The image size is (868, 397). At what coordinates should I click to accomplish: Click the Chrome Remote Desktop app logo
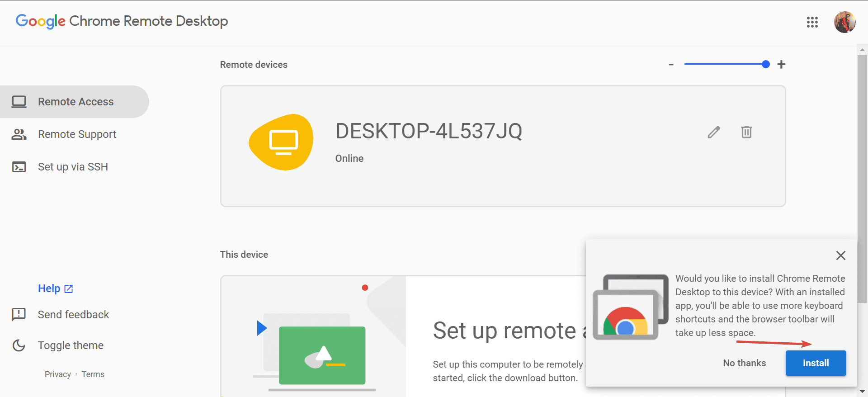631,307
